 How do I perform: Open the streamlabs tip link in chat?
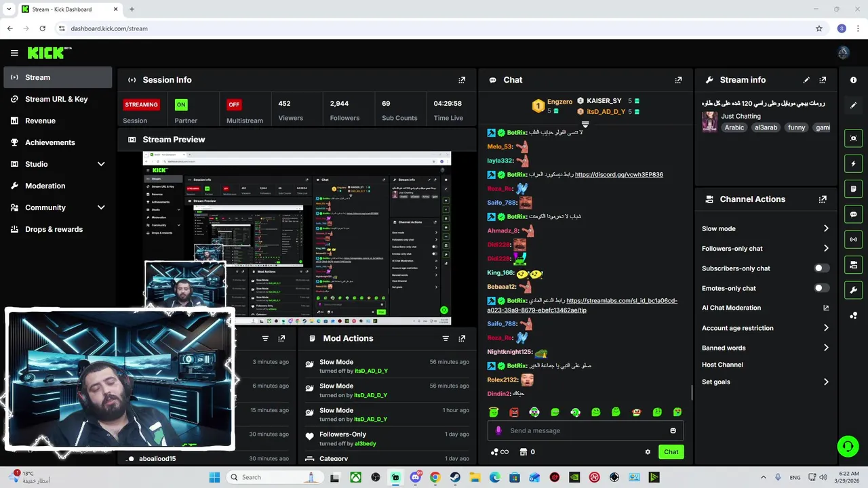582,305
